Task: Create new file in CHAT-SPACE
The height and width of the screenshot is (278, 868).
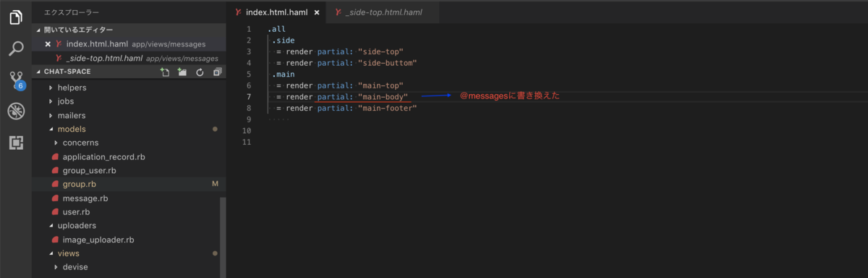Action: (165, 72)
